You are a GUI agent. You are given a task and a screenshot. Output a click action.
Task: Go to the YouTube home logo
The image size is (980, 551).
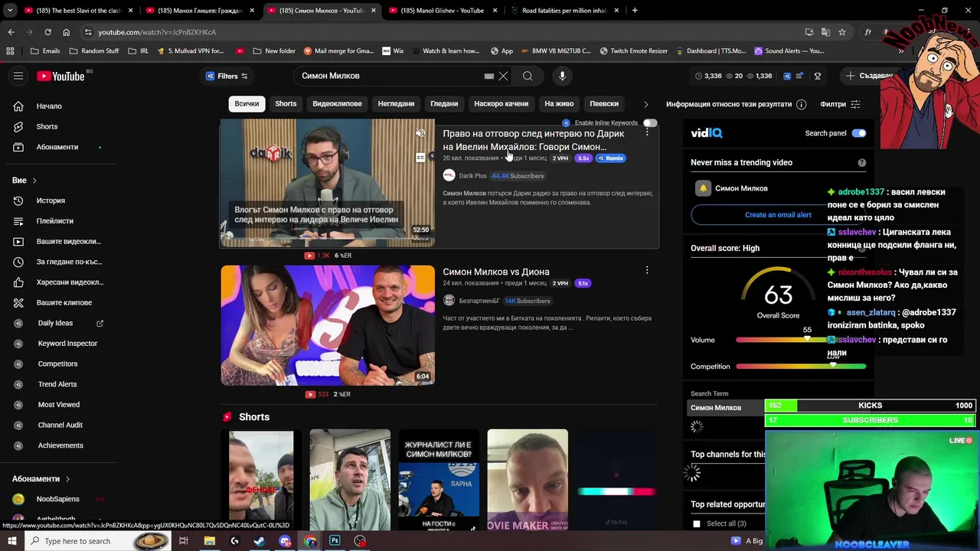[61, 76]
